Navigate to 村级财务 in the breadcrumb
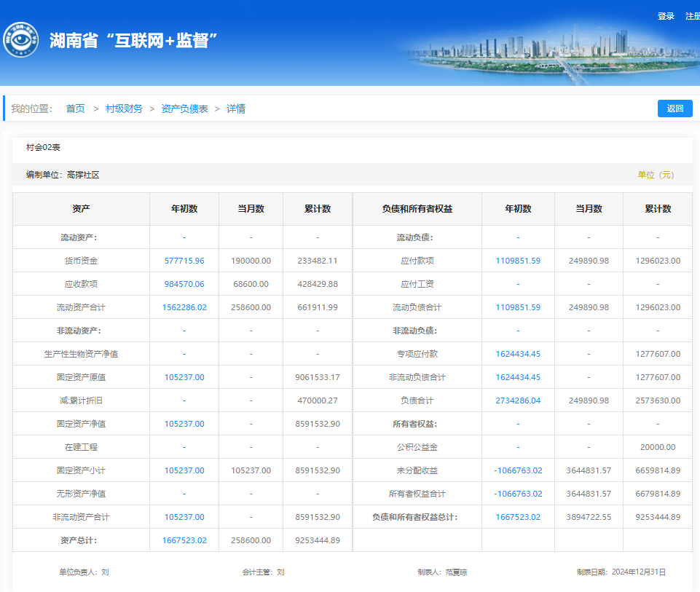 tap(124, 108)
